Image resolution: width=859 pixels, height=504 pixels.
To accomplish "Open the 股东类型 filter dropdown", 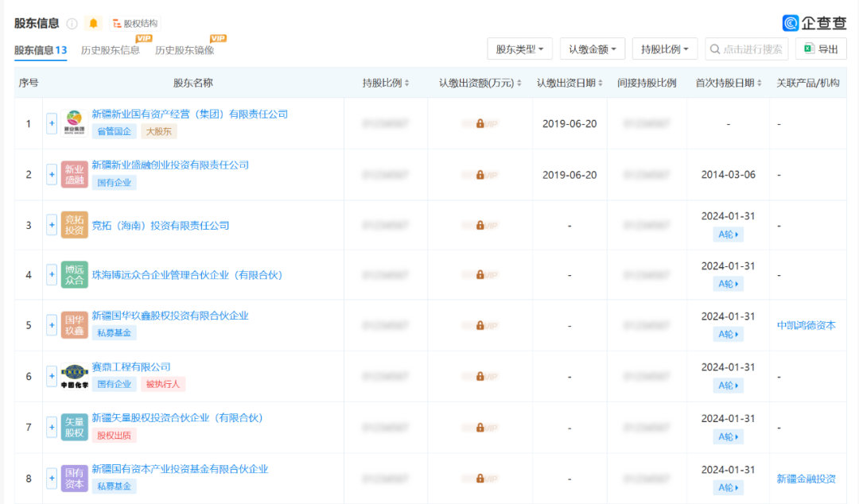I will (x=519, y=49).
